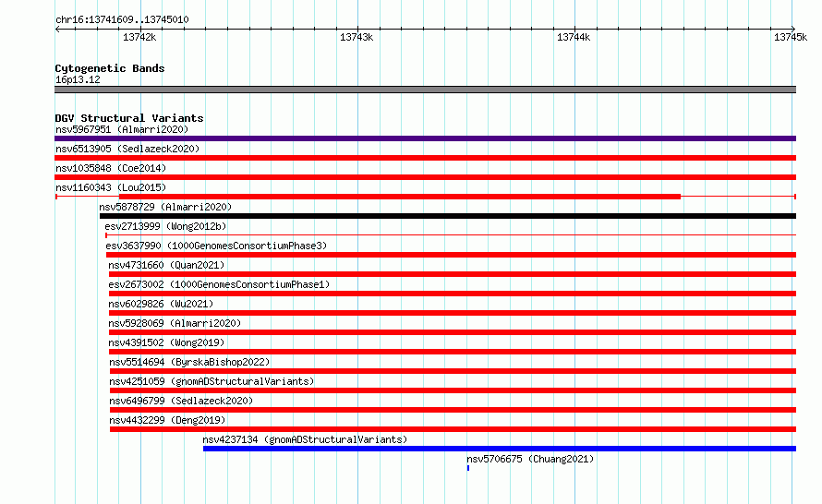Click the 13742k ruler label

(x=139, y=37)
